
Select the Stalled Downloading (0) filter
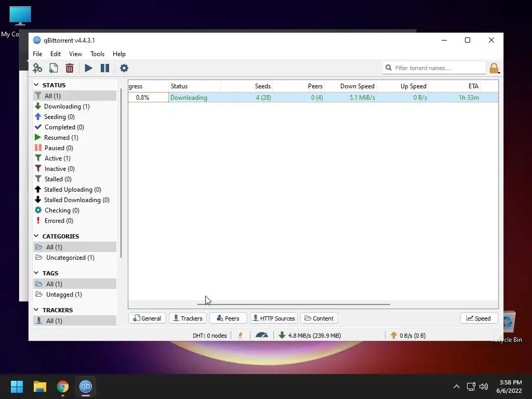[75, 200]
